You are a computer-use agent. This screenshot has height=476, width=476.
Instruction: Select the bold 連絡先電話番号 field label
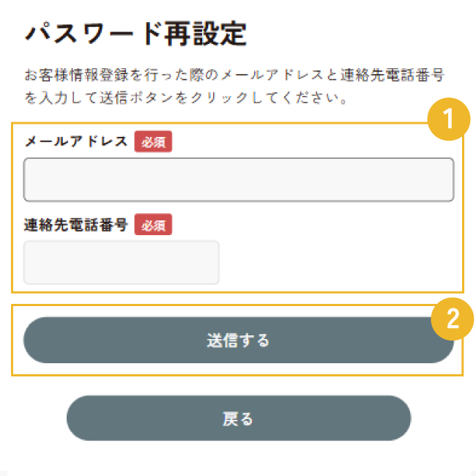[76, 225]
